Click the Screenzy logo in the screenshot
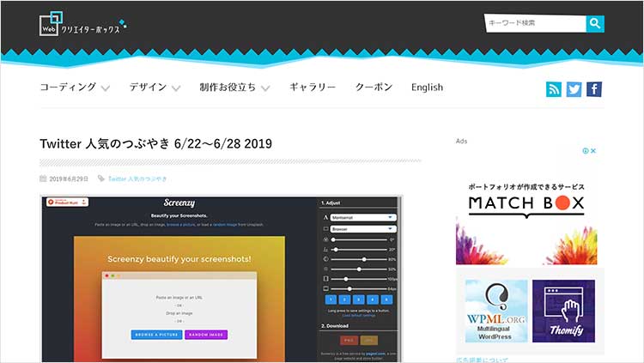 point(179,203)
